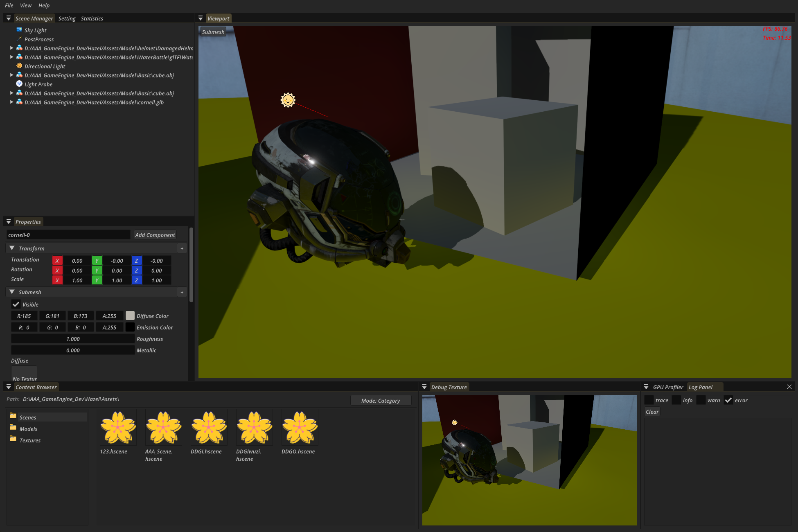Expand the DamagedHelmet model tree node
Image resolution: width=798 pixels, height=532 pixels.
[11, 48]
